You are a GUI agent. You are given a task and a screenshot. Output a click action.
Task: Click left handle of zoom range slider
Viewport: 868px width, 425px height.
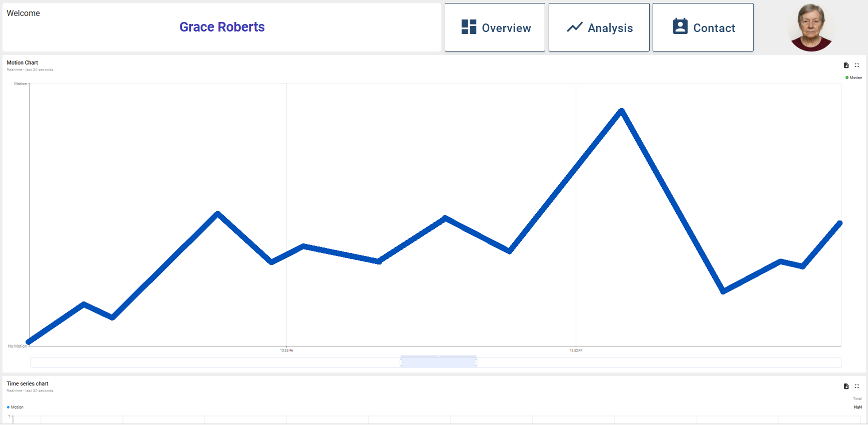pos(401,362)
